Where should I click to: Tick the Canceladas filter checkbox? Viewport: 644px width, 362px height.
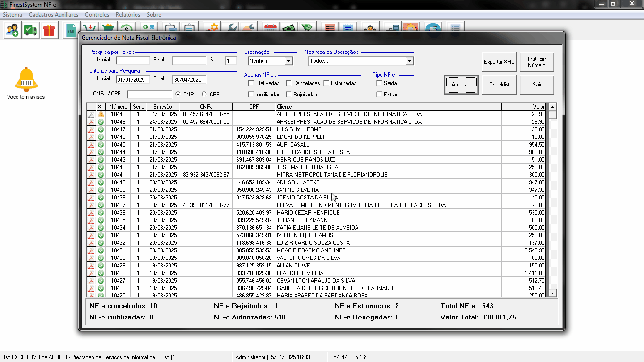[x=289, y=83]
